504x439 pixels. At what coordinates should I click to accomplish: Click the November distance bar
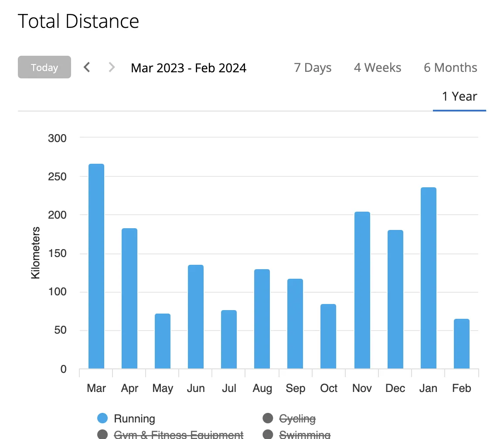[x=362, y=290]
